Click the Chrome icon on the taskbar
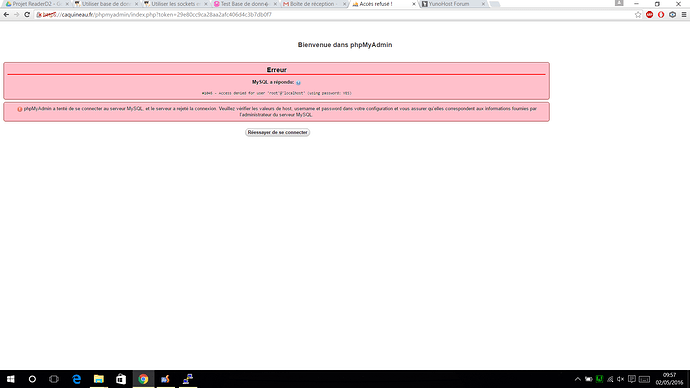 pyautogui.click(x=143, y=379)
